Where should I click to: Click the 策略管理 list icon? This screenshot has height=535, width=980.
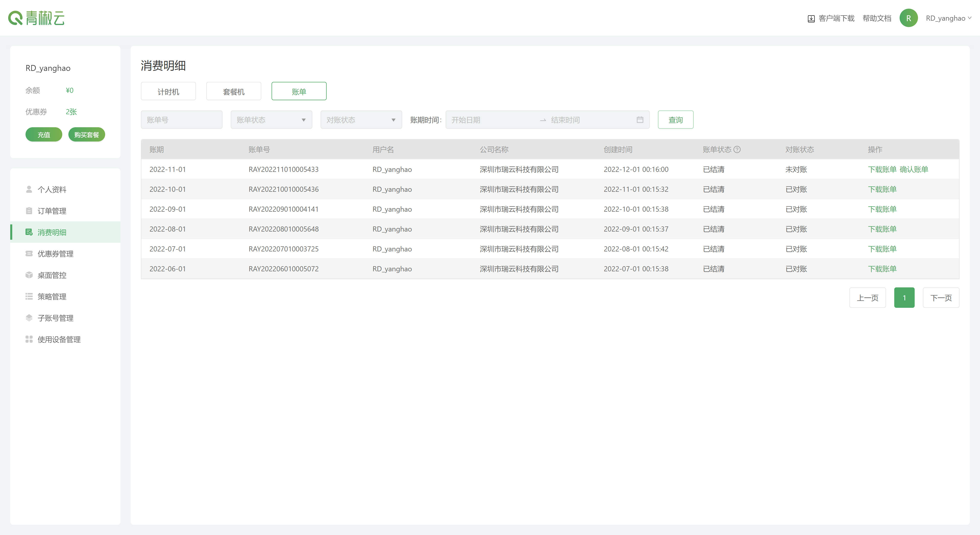(x=29, y=296)
